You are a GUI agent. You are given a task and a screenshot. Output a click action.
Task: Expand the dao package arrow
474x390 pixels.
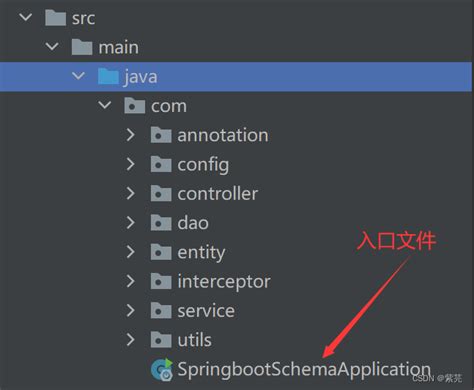(131, 223)
